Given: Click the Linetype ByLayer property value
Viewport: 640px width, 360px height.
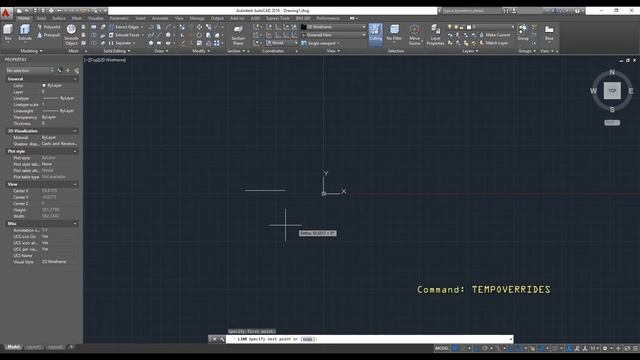Looking at the screenshot, I should 59,98.
